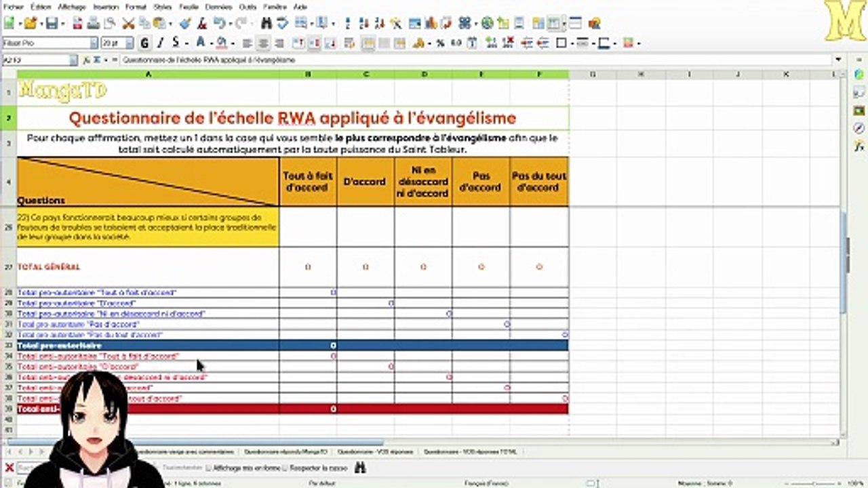
Task: Format cells as Percent
Action: pyautogui.click(x=440, y=43)
